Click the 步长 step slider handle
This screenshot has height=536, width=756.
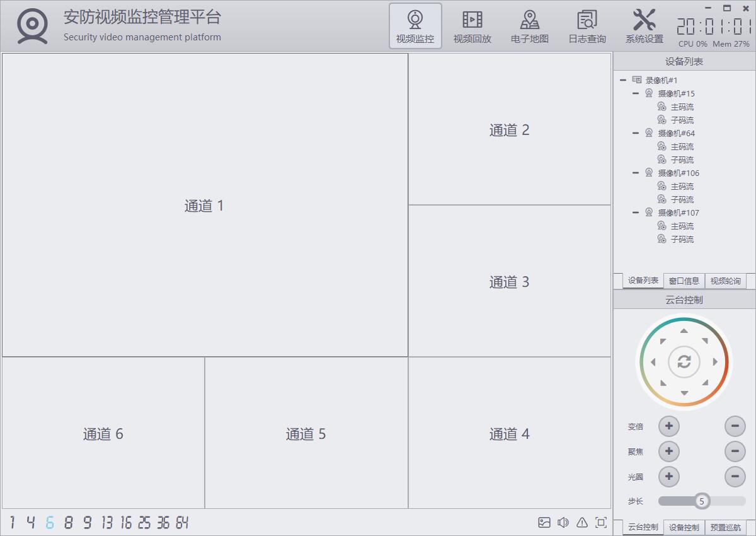click(x=702, y=501)
